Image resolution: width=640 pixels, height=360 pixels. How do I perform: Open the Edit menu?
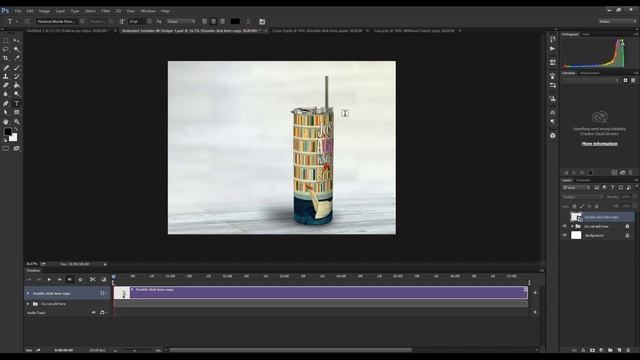tap(30, 11)
